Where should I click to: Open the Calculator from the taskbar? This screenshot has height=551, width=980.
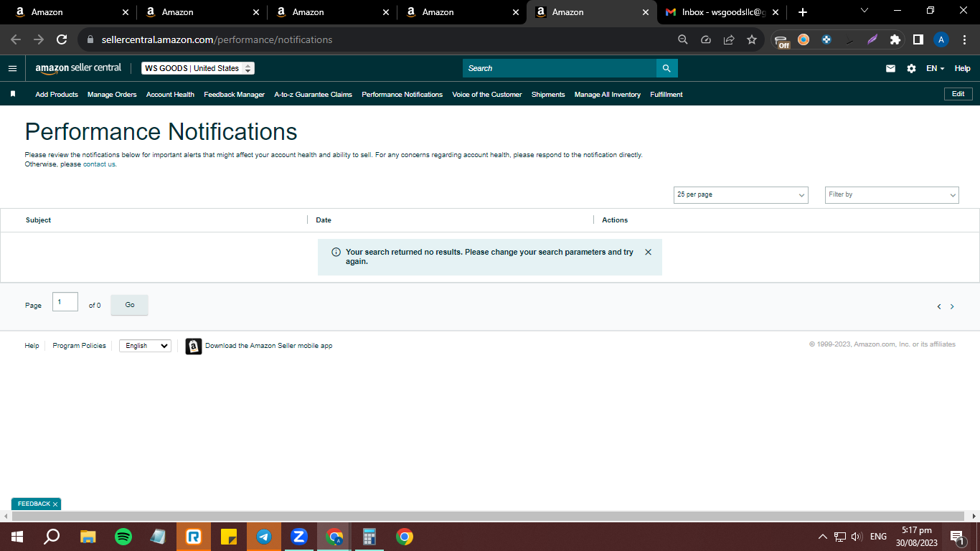pyautogui.click(x=369, y=536)
